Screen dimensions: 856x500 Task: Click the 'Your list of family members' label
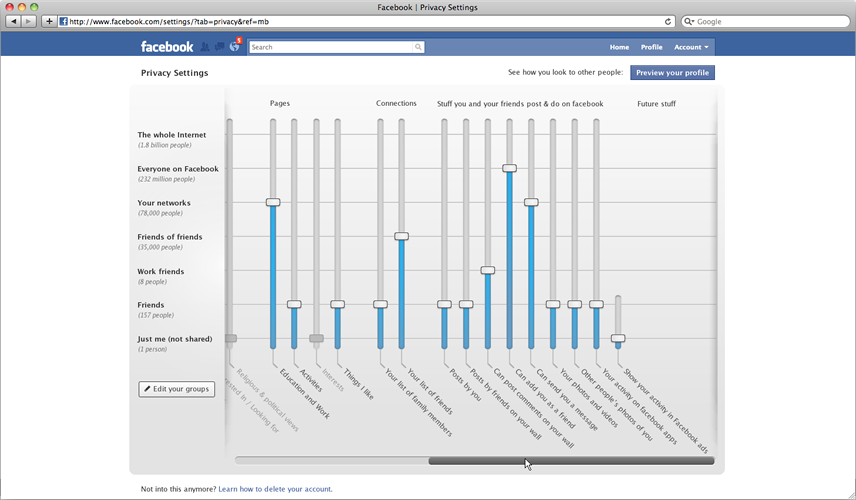(419, 402)
